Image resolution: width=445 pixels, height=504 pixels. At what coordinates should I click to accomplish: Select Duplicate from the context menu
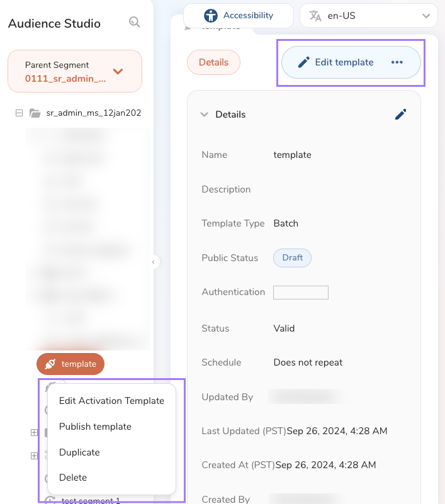pyautogui.click(x=79, y=452)
